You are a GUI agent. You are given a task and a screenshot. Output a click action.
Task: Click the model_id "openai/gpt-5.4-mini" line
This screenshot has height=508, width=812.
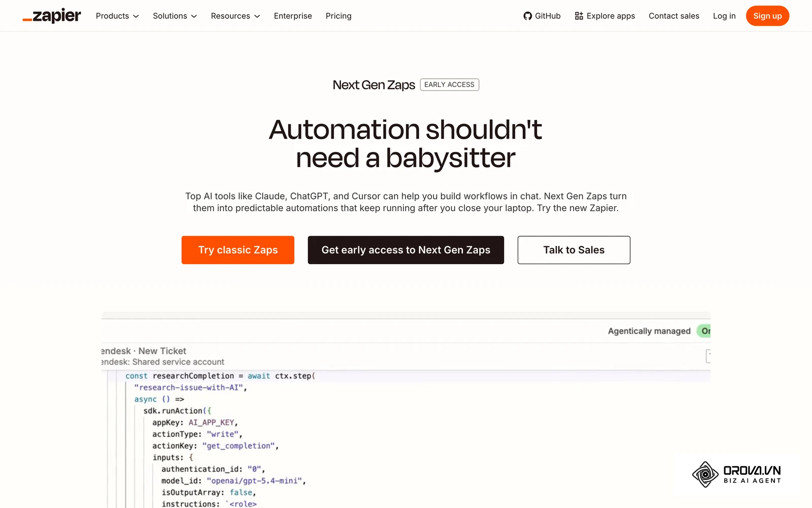tap(234, 481)
